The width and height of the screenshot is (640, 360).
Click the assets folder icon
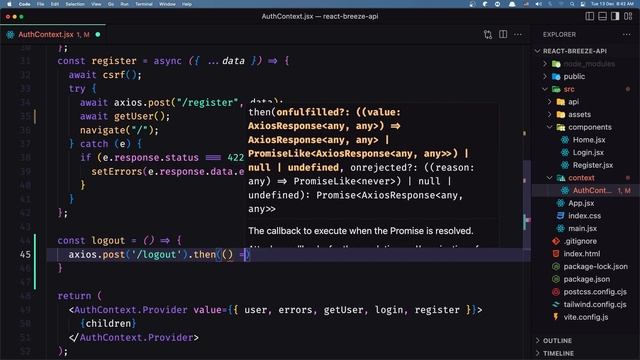tap(561, 114)
